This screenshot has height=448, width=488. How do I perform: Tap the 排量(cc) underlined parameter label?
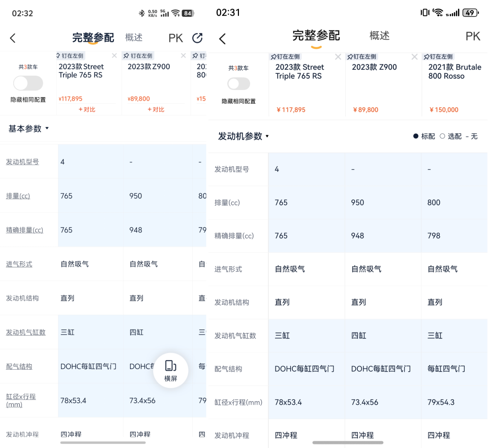coord(18,195)
